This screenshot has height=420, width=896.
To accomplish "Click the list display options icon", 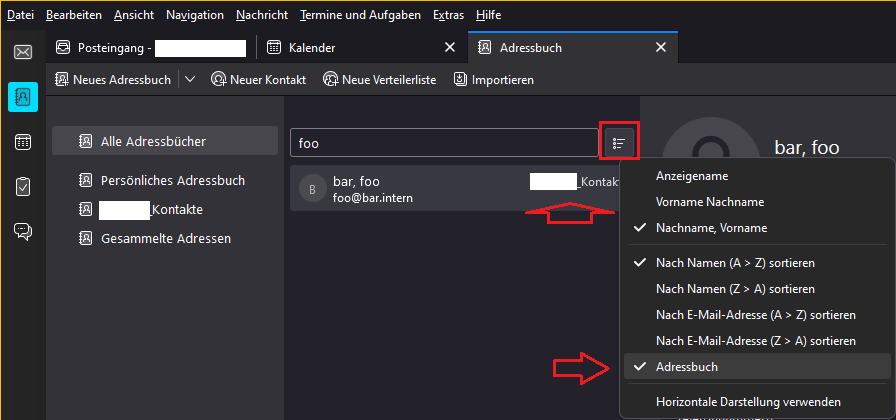I will tap(619, 143).
